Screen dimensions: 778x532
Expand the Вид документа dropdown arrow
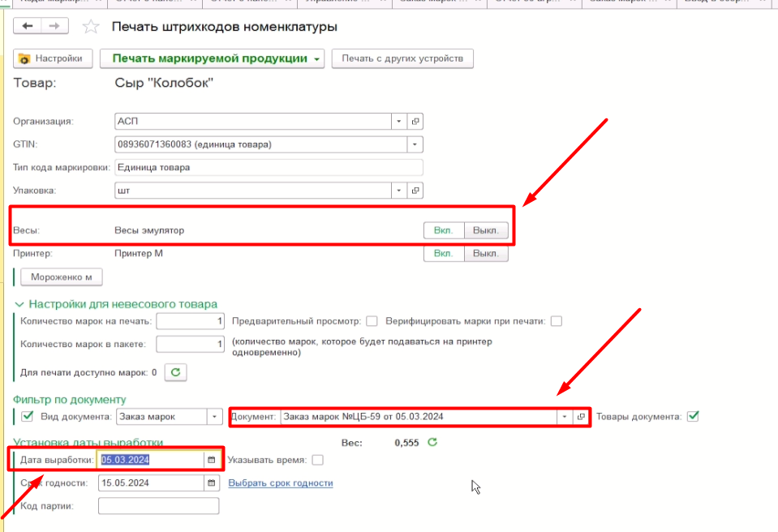point(214,417)
